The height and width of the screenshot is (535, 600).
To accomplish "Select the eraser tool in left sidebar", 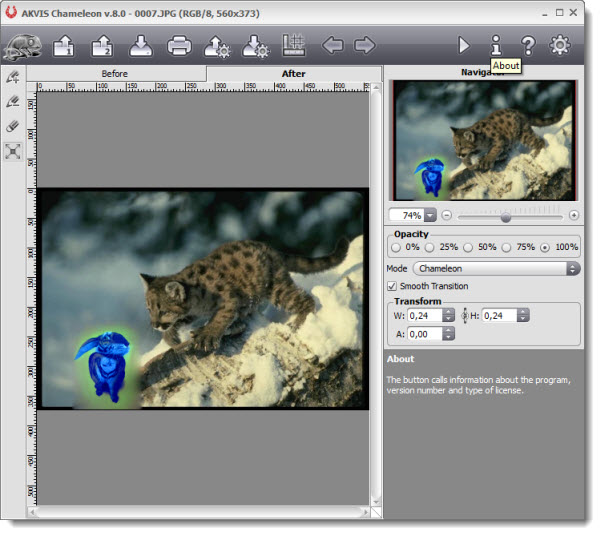I will coord(13,126).
